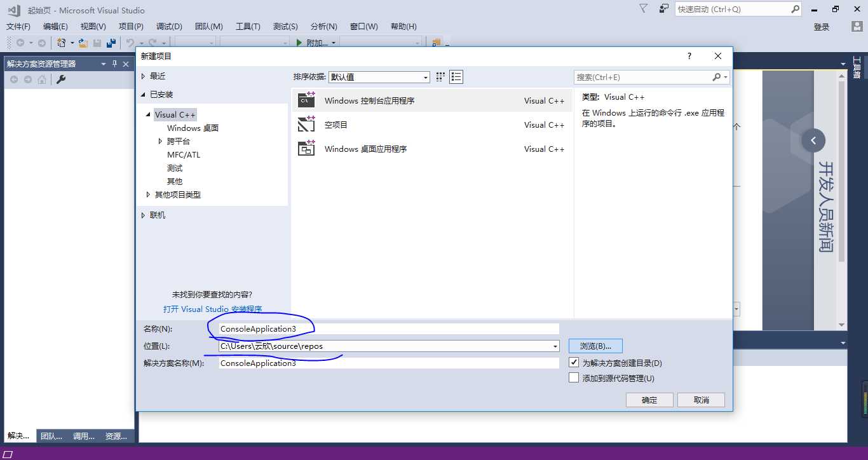Open the 工具(T) menu
Screen dimensions: 868x460
tap(248, 26)
